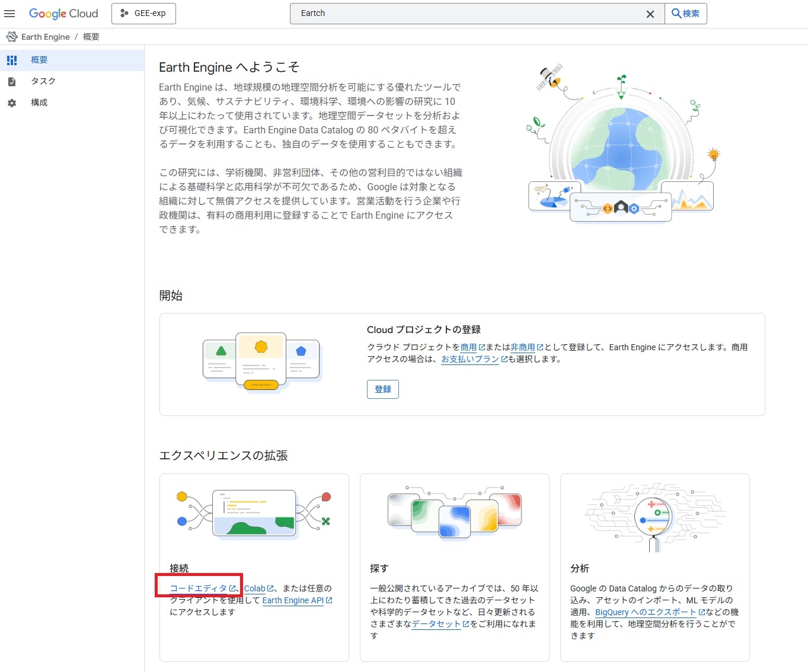Open the GEE-exp project selector
Screen dimensions: 808x672
(x=143, y=13)
